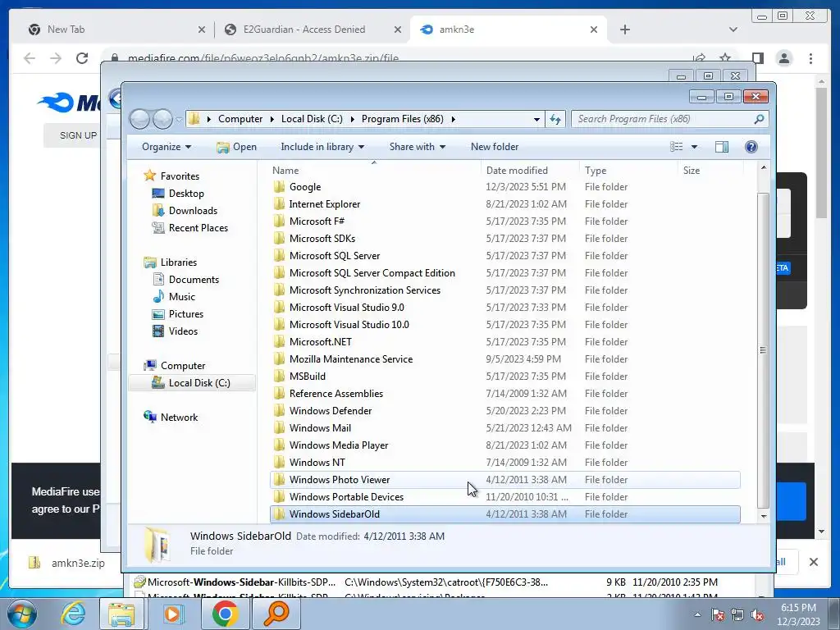The image size is (840, 630).
Task: Open the Explorer help button
Action: [751, 147]
